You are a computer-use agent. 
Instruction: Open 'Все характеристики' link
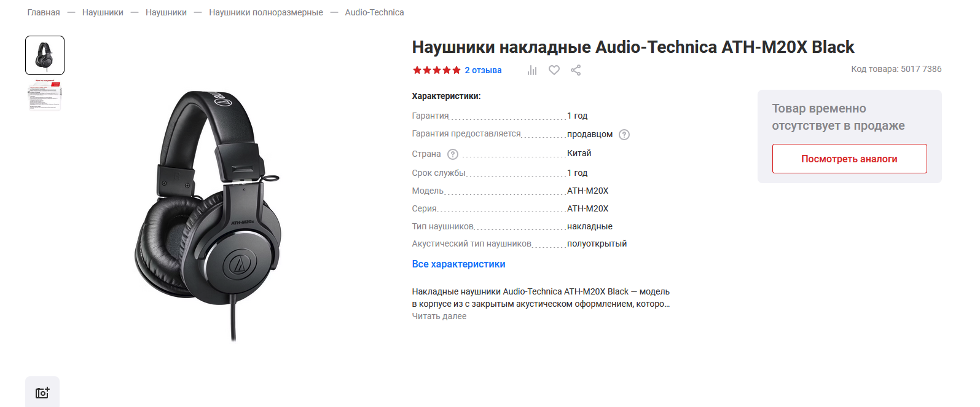click(458, 264)
